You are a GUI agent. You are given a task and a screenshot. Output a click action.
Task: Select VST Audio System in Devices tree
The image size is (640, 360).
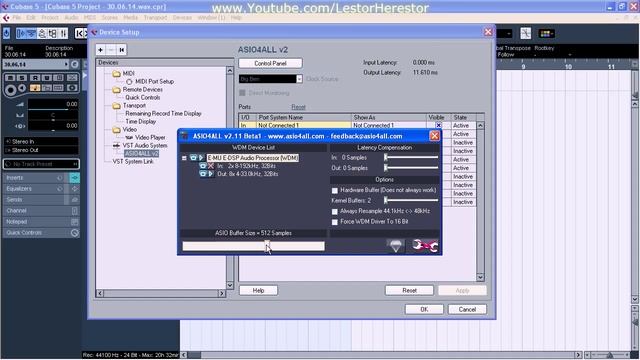145,145
